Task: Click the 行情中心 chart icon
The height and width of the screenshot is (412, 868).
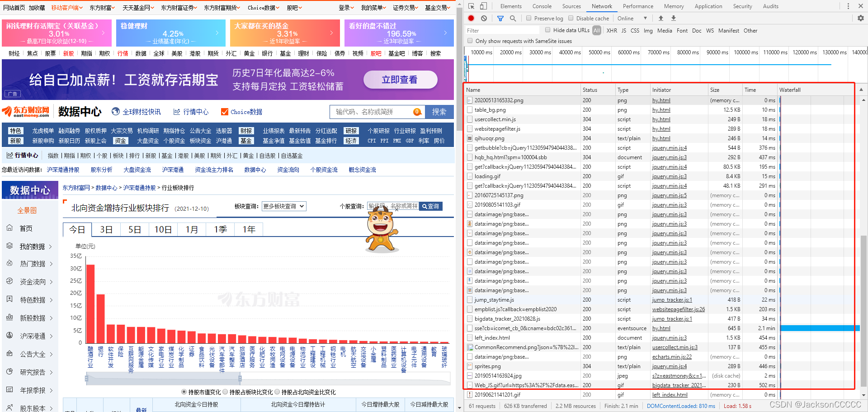Action: click(x=177, y=112)
